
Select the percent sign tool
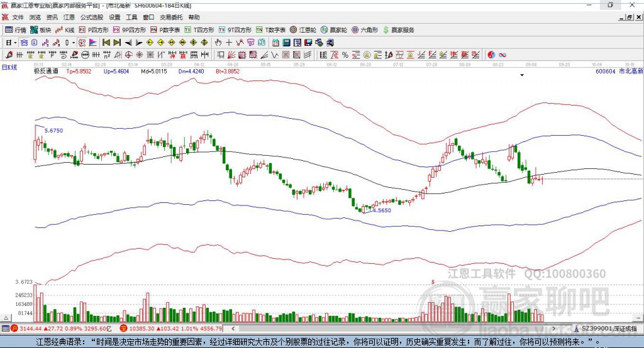click(x=345, y=55)
